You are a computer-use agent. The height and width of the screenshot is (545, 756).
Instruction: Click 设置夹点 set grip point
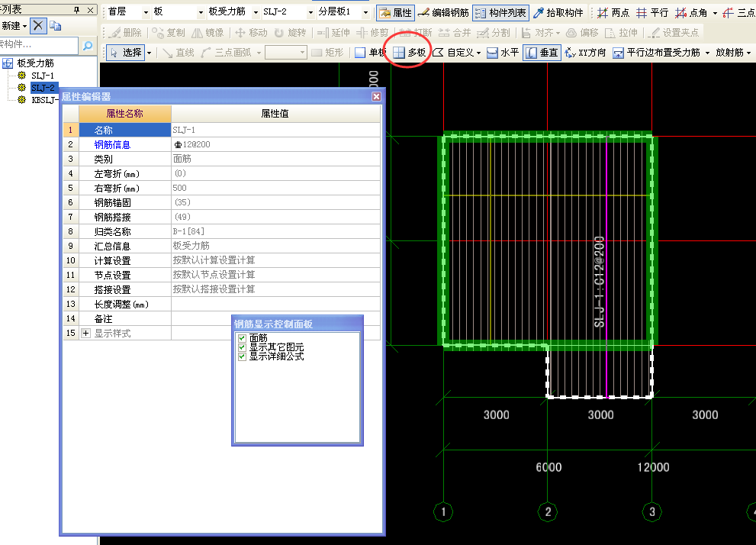[x=674, y=32]
